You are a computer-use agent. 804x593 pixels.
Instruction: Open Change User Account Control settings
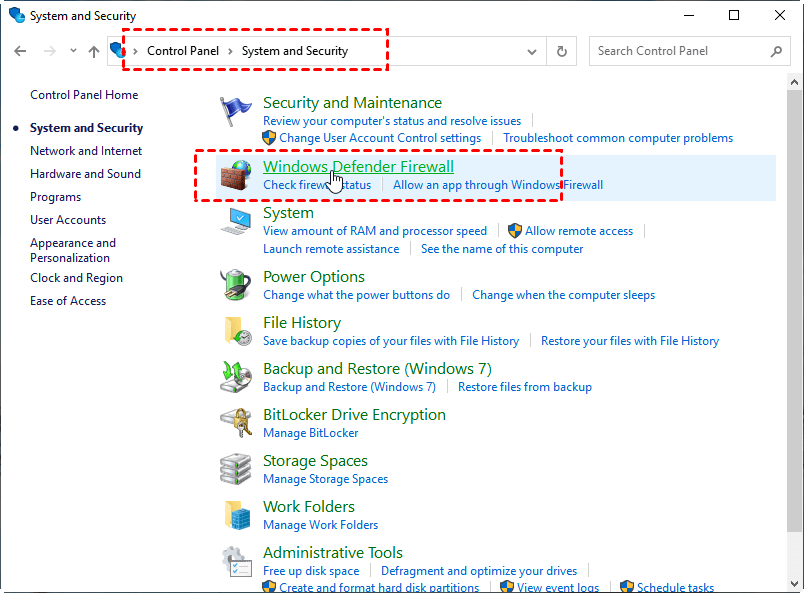(x=380, y=138)
